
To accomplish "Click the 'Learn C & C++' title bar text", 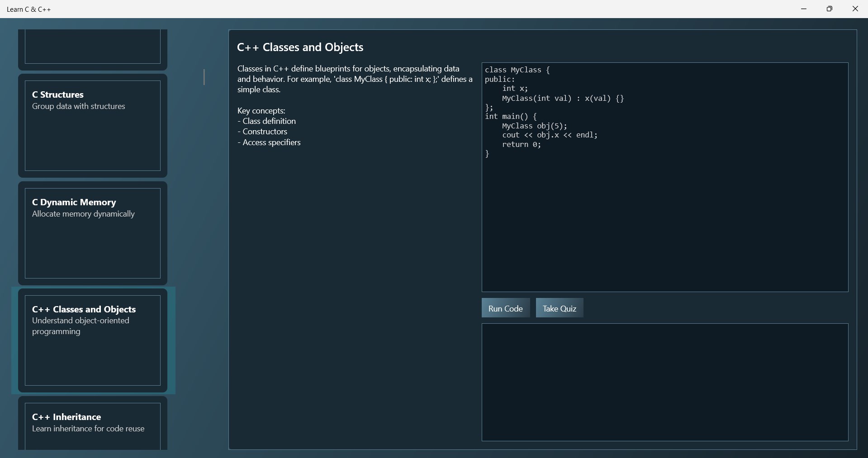I will coord(28,9).
